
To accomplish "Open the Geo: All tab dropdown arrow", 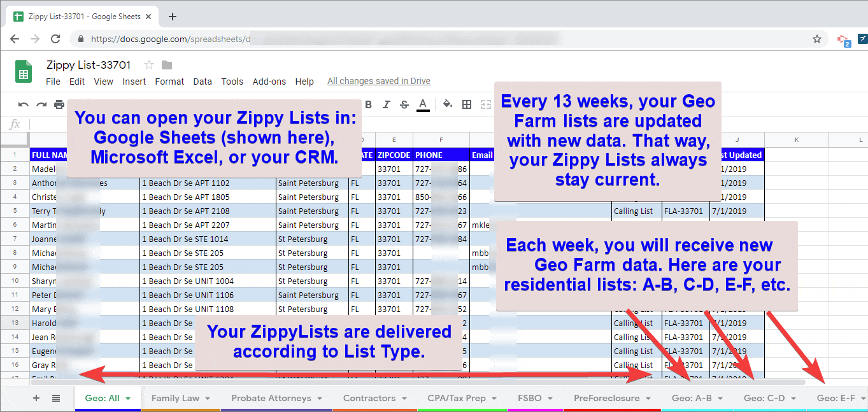I will (x=128, y=399).
